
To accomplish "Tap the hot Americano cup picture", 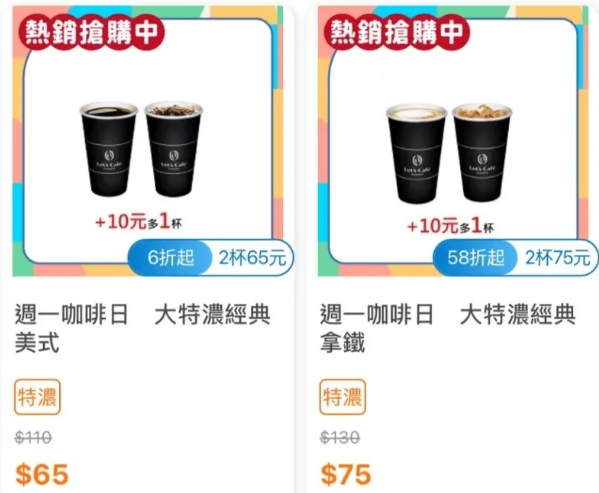I will pyautogui.click(x=109, y=149).
